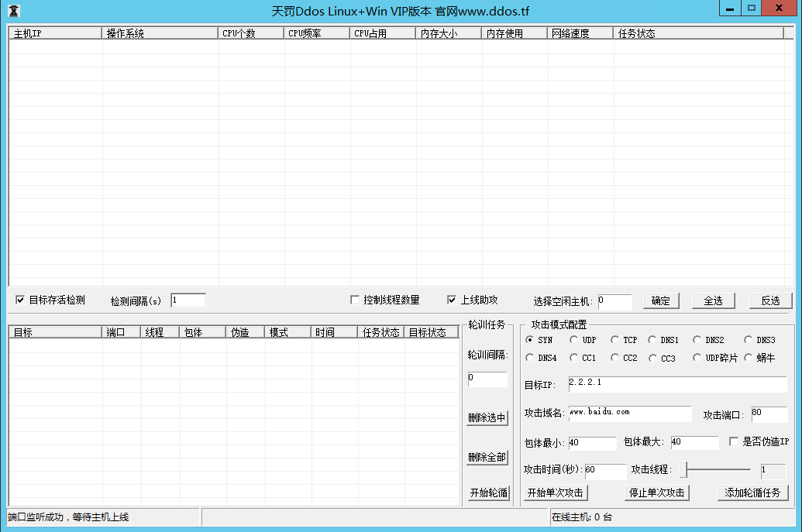Click the 确定 button

661,300
